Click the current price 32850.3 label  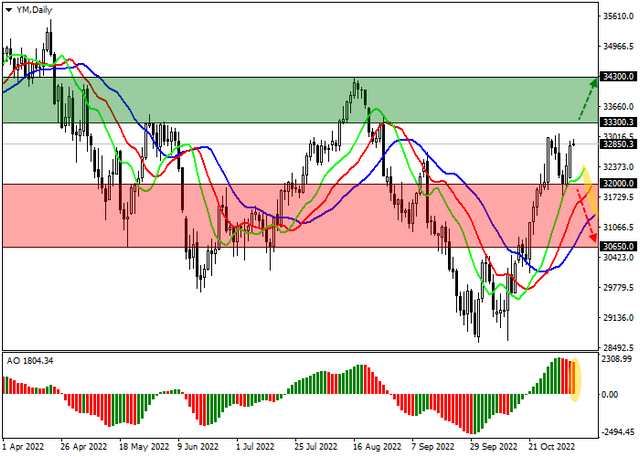pyautogui.click(x=618, y=144)
